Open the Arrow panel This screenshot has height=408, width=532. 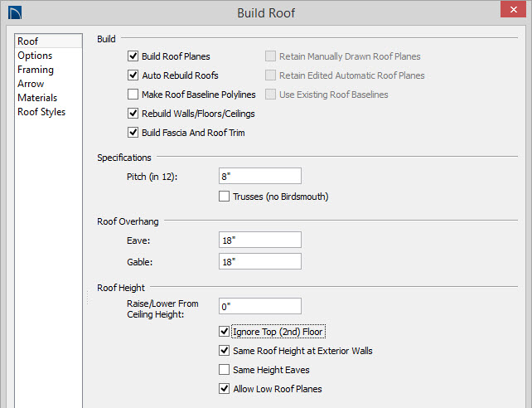31,84
